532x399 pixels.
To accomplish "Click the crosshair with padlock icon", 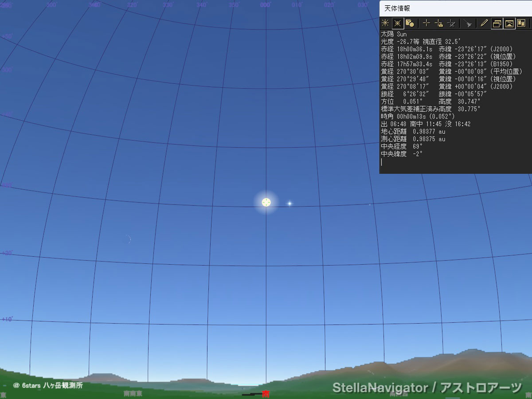I will point(439,23).
